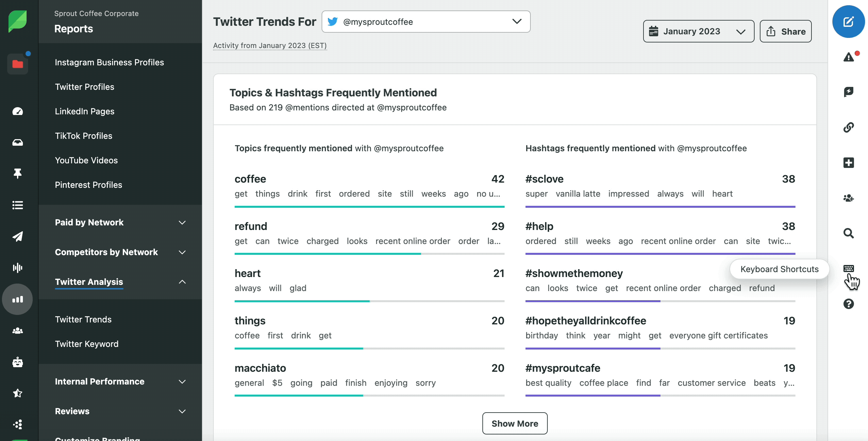Click 'vanilla latte' keyword under #sclove
This screenshot has height=441, width=868.
pos(578,194)
